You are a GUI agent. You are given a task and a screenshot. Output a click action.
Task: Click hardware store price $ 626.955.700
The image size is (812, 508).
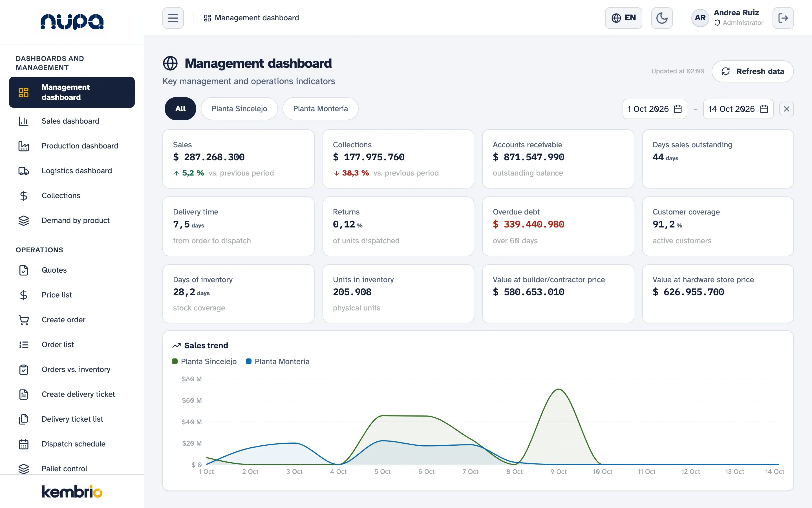tap(688, 292)
